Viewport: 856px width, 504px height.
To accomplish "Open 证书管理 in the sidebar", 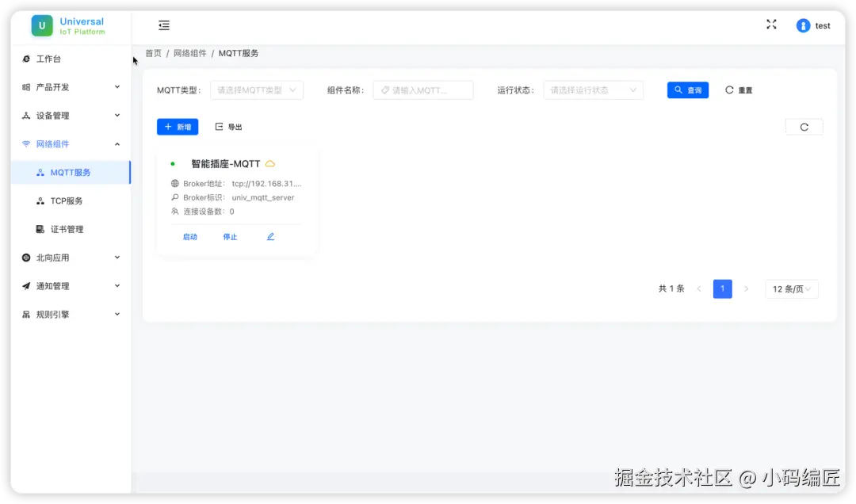I will pos(71,229).
